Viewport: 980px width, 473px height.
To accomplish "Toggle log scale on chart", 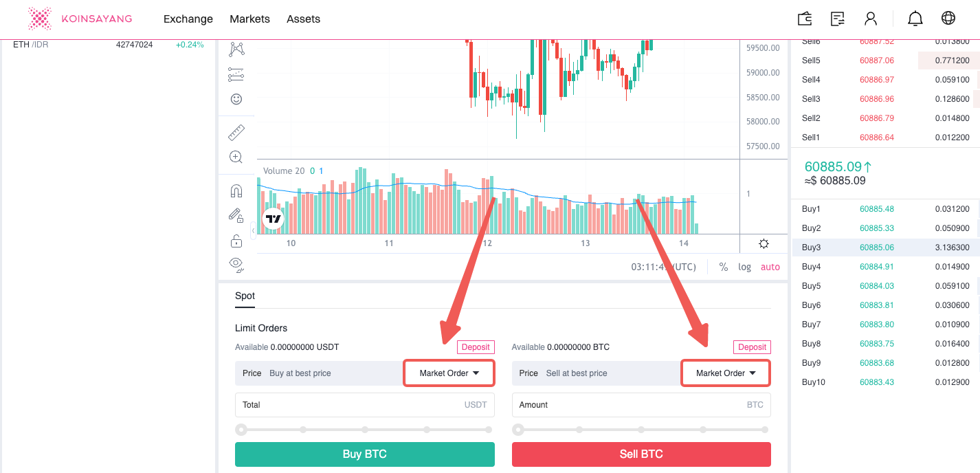I will 744,267.
